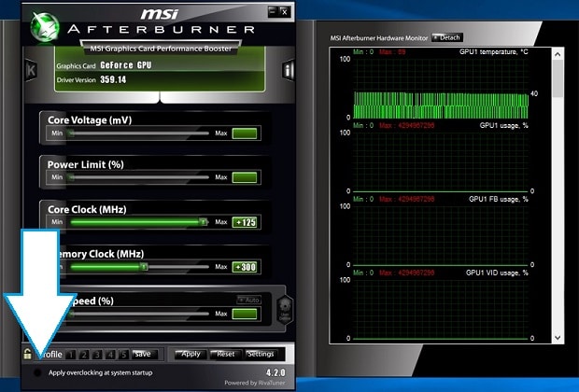579x392 pixels.
Task: Click the Memory Clock +300 value field
Action: coord(245,267)
